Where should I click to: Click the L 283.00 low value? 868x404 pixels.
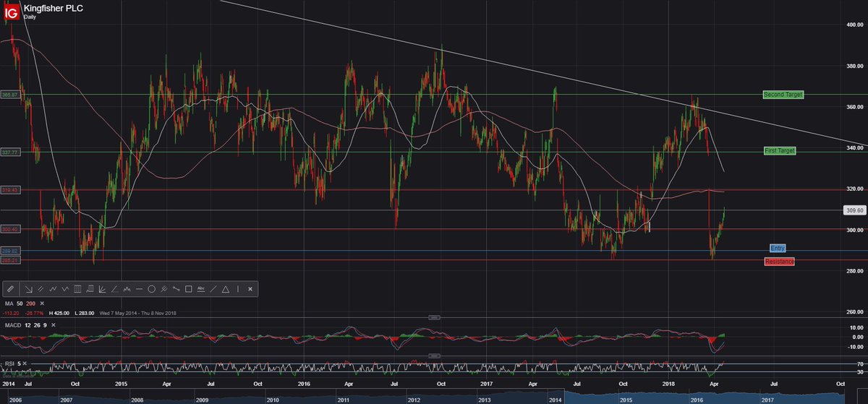(85, 314)
